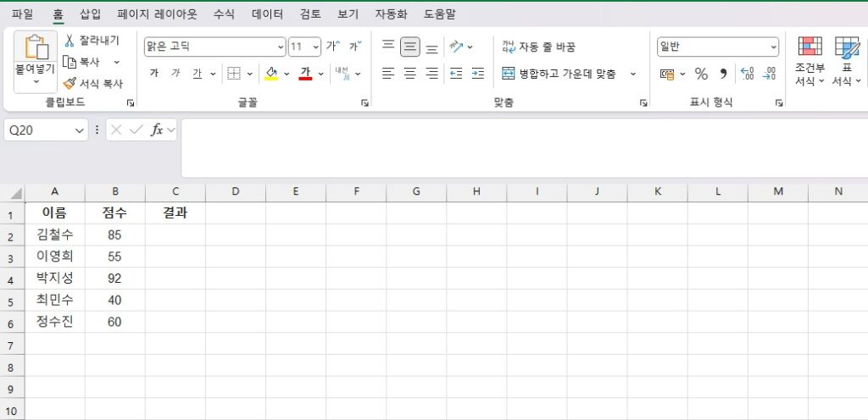
Task: Click the comma style icon
Action: [723, 74]
